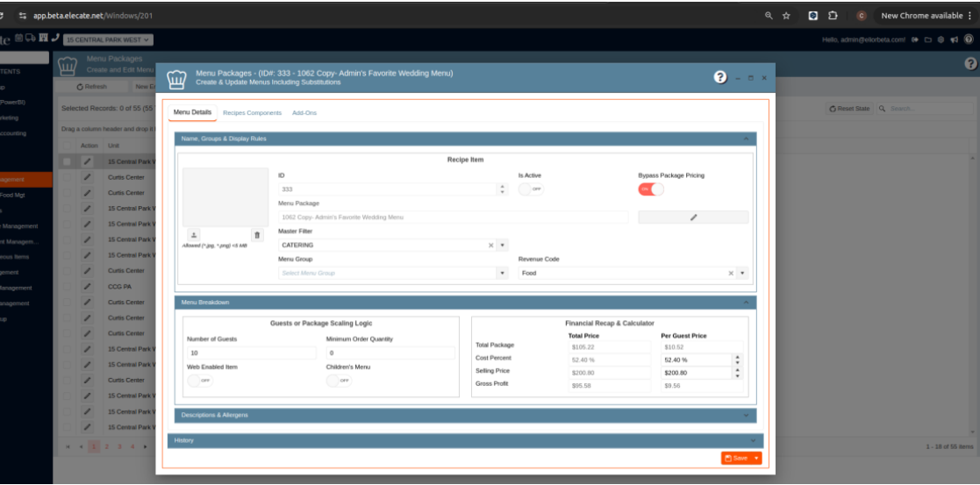The image size is (980, 485).
Task: Switch to the Menu Details tab
Action: pos(192,112)
